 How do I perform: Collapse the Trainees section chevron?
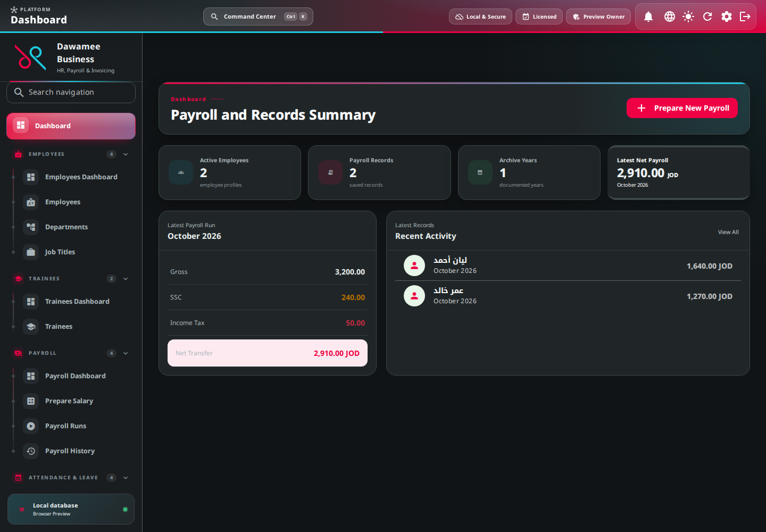(126, 279)
